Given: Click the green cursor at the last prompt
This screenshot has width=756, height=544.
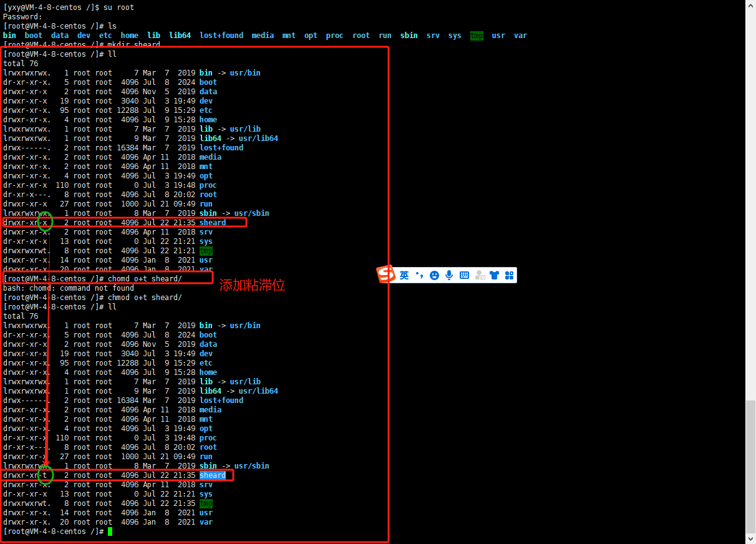Looking at the screenshot, I should point(110,532).
